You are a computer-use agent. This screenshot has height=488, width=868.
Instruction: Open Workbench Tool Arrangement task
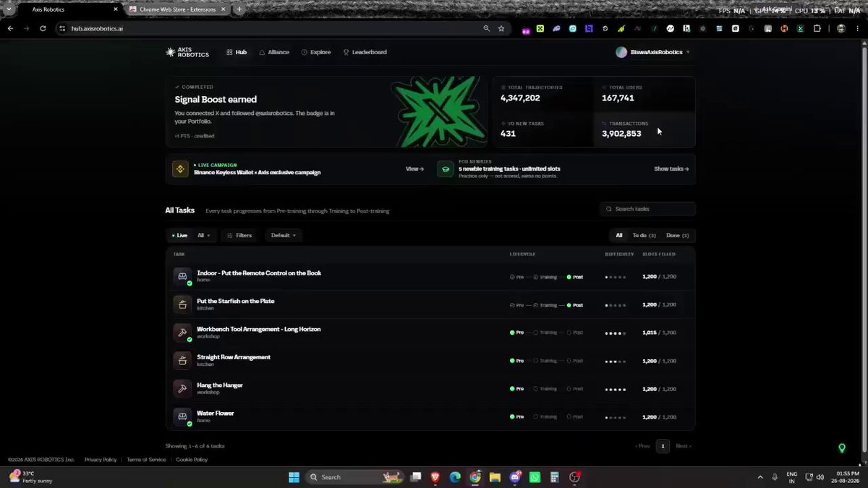(259, 329)
